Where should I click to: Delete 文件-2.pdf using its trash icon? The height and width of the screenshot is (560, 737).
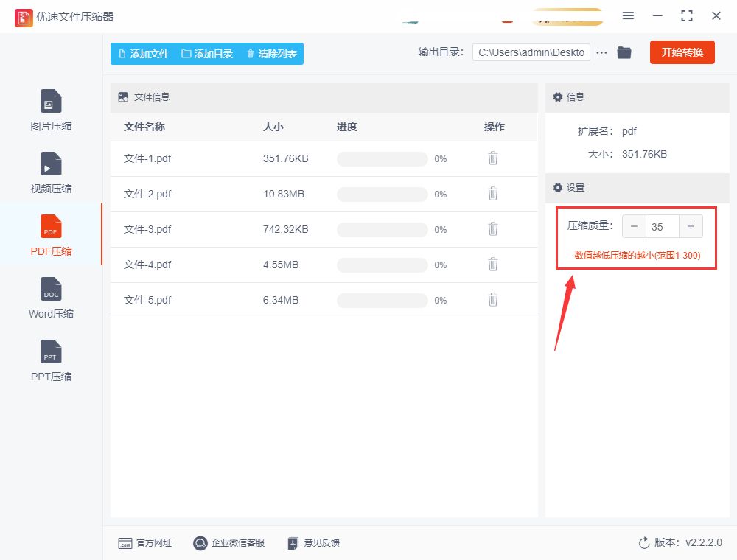[492, 194]
